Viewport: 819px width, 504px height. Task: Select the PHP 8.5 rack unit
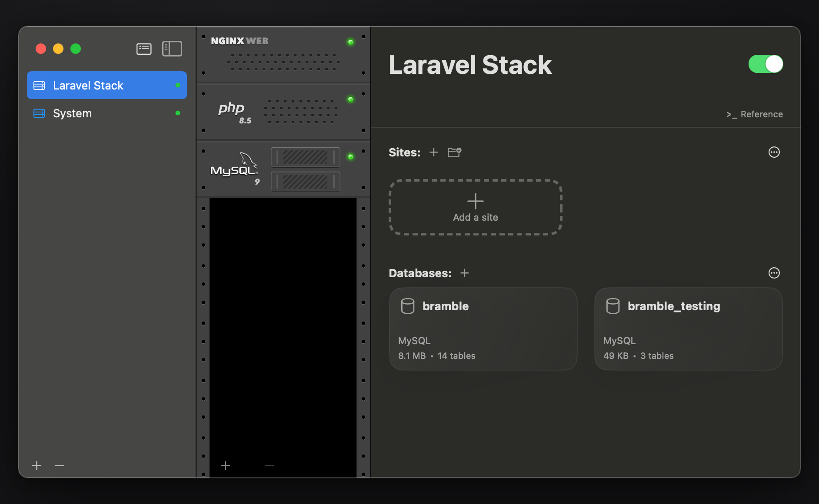coord(283,112)
